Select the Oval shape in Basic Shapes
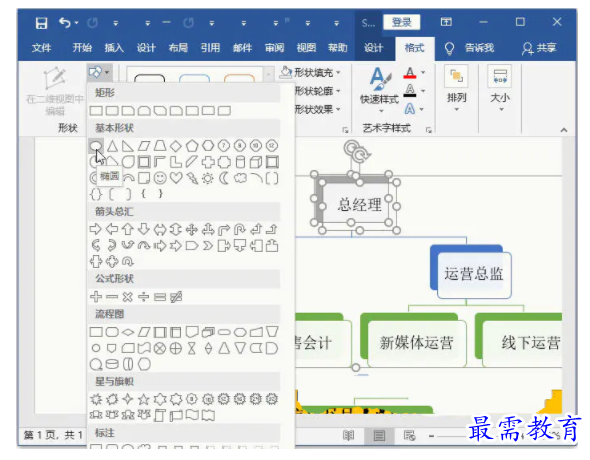Image resolution: width=590 pixels, height=460 pixels. click(x=96, y=146)
